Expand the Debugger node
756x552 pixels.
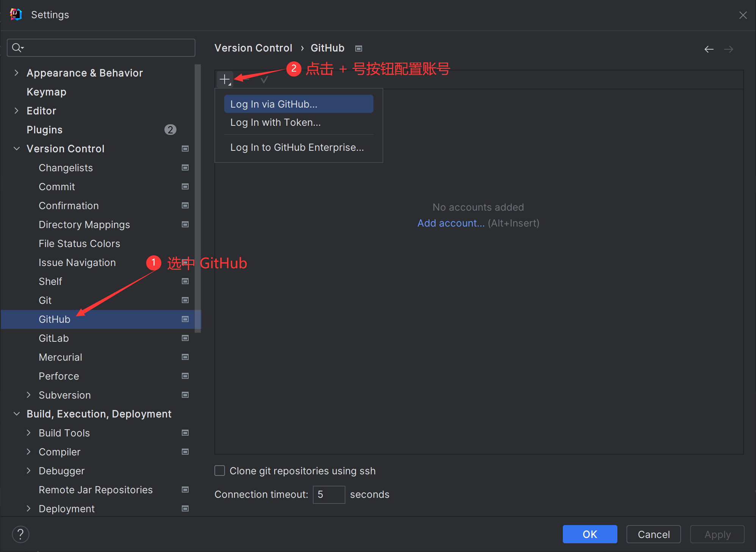[28, 471]
